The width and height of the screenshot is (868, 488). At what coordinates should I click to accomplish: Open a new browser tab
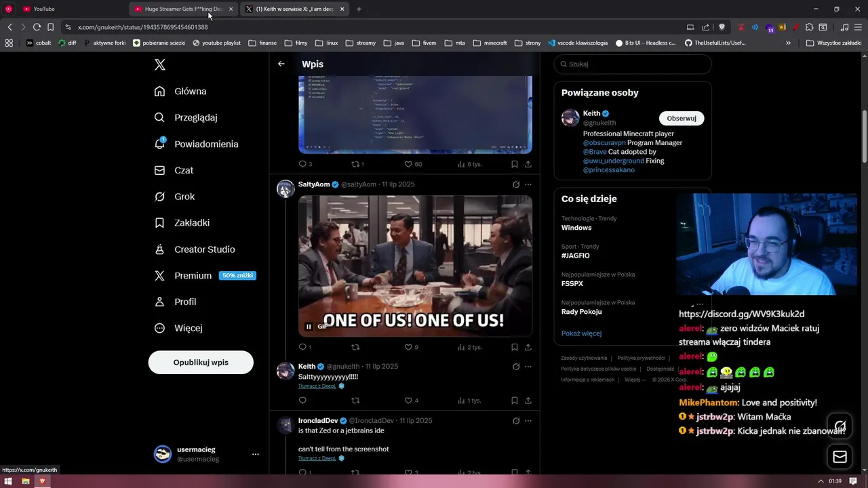(x=359, y=9)
